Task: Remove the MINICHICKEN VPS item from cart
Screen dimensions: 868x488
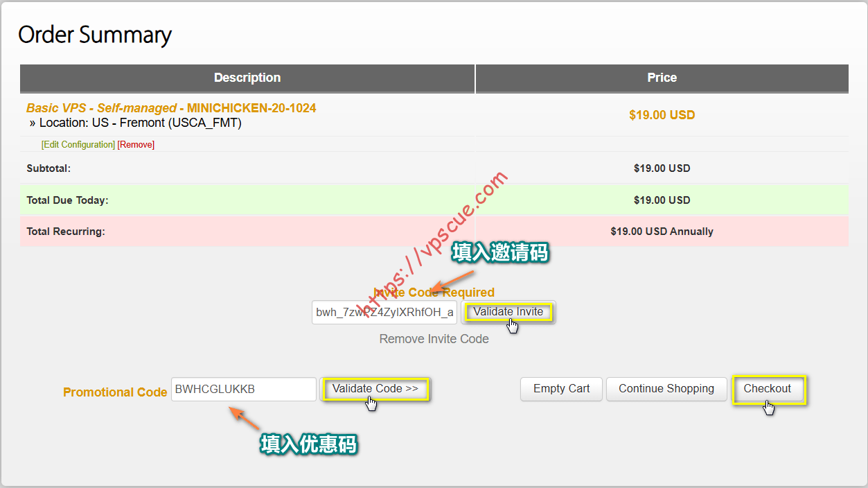Action: coord(136,145)
